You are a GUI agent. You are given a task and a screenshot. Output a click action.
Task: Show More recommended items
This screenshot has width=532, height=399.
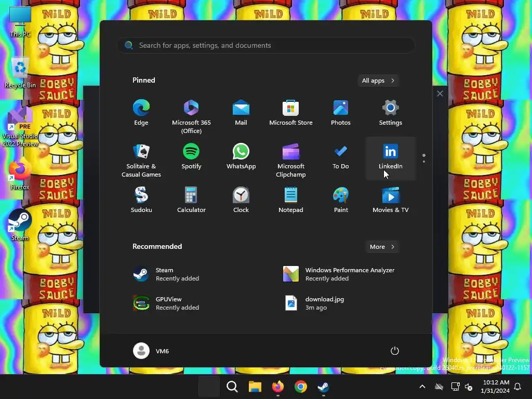click(x=382, y=247)
